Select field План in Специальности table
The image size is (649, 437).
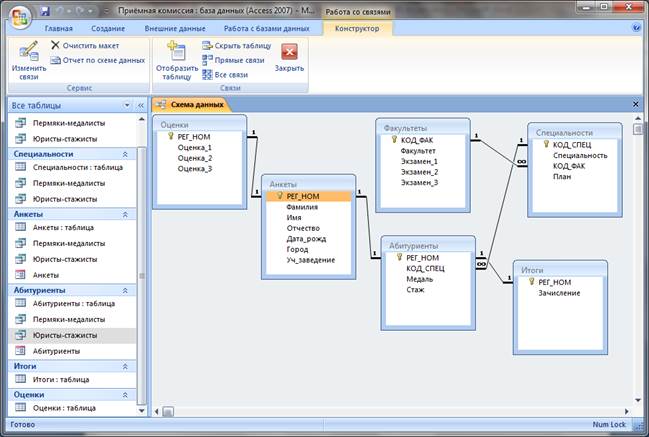562,177
